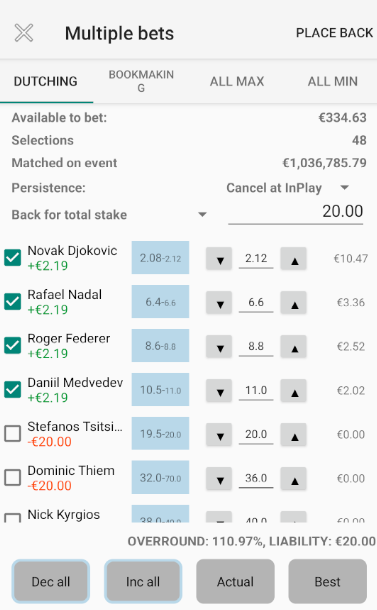Uncheck the Novak Djokovic selection
The image size is (377, 610).
point(12,258)
